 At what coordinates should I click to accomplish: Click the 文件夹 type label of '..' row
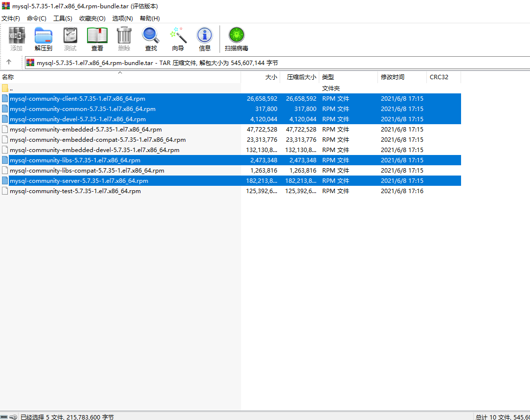point(331,88)
